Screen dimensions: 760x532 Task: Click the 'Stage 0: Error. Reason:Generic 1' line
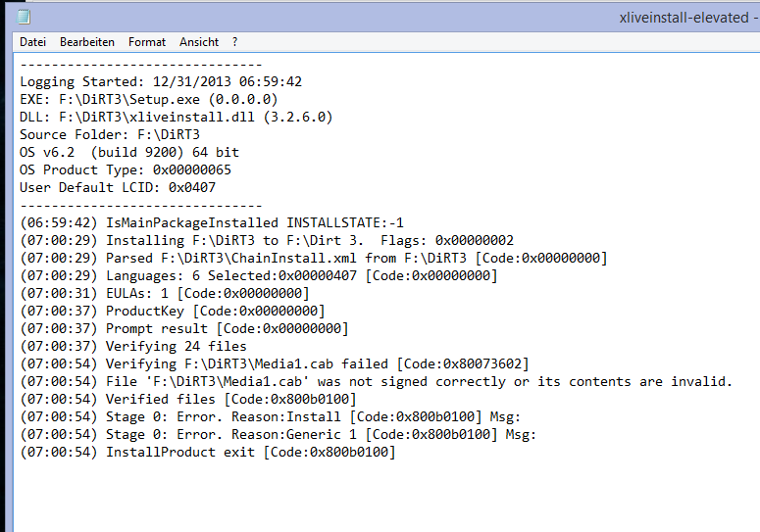[279, 434]
